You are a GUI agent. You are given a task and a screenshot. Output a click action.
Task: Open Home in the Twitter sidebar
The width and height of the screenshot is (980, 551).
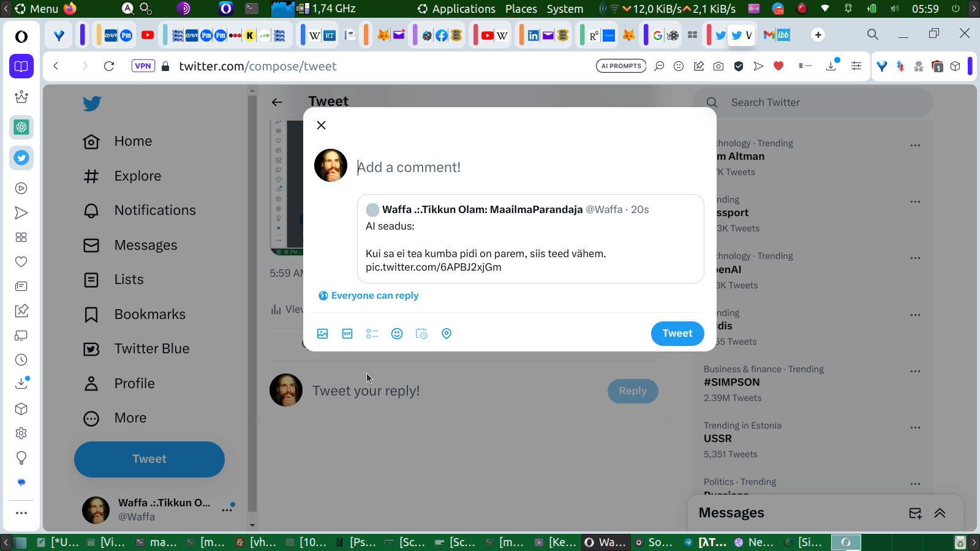coord(118,141)
